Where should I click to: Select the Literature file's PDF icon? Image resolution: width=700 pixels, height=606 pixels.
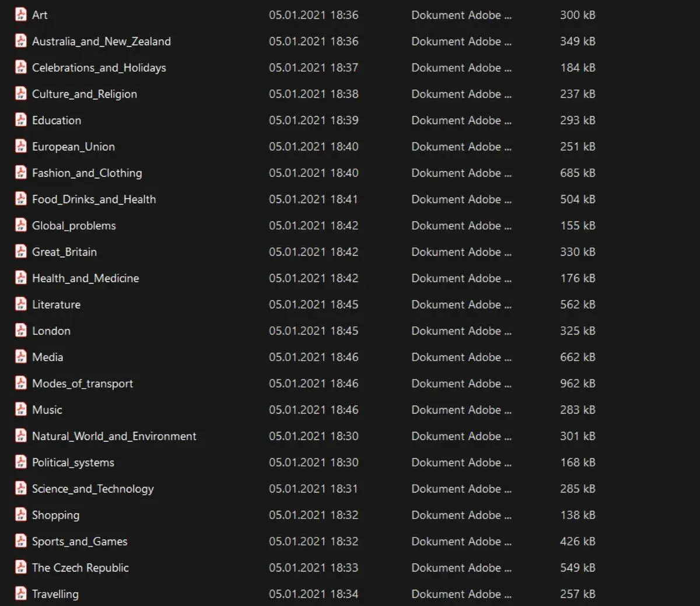click(21, 304)
